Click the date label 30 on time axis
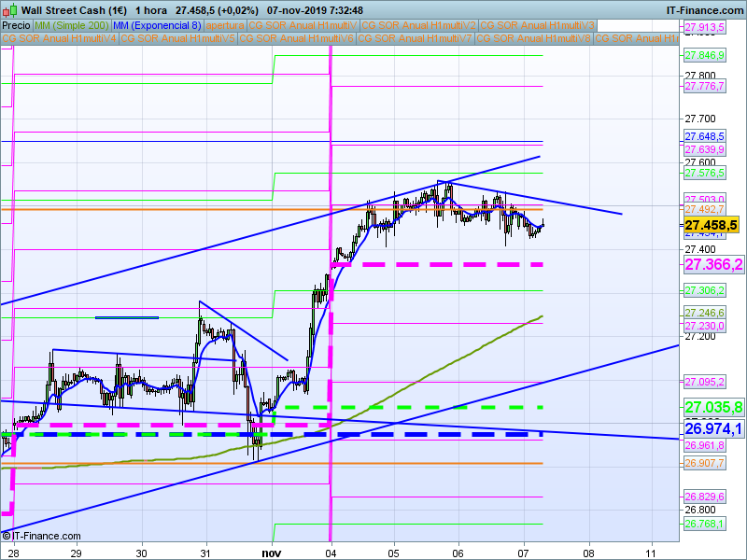Image resolution: width=747 pixels, height=560 pixels. click(142, 553)
